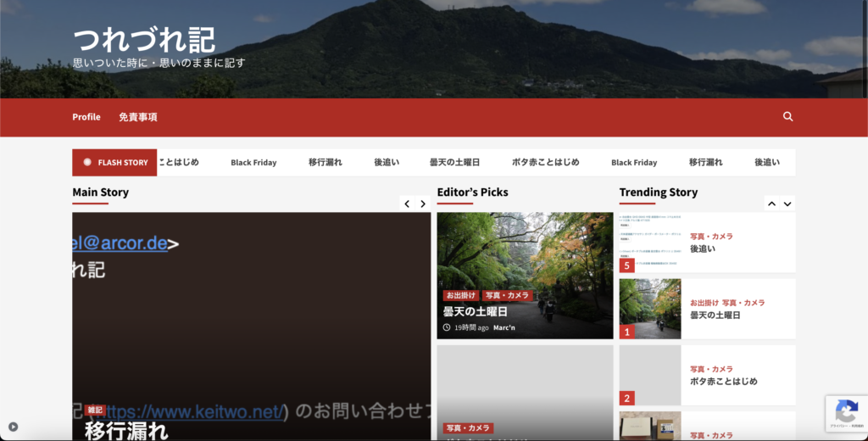Click the reCAPTCHA badge
This screenshot has height=441, width=868.
pyautogui.click(x=847, y=413)
